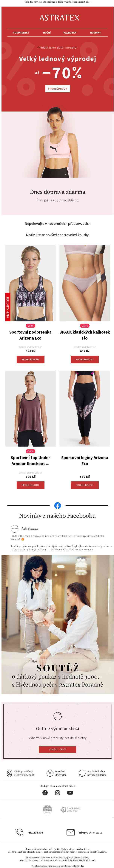Click the Astratex.cz profile avatar
114x868 pixels.
point(14,529)
